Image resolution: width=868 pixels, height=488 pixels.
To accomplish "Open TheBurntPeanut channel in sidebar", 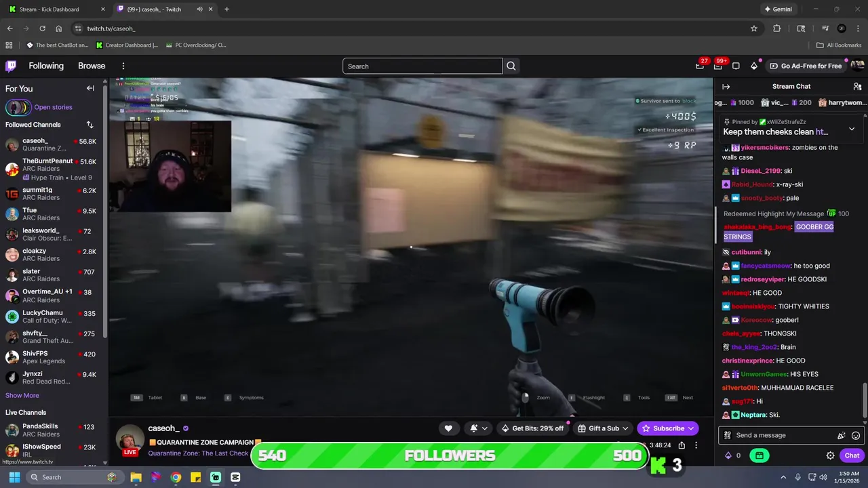I will tap(52, 169).
